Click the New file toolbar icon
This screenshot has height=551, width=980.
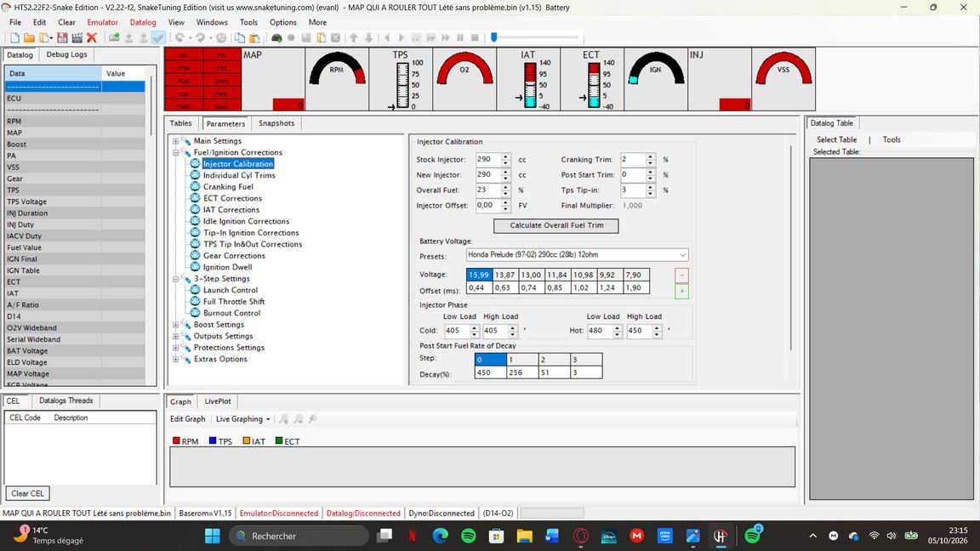point(14,38)
